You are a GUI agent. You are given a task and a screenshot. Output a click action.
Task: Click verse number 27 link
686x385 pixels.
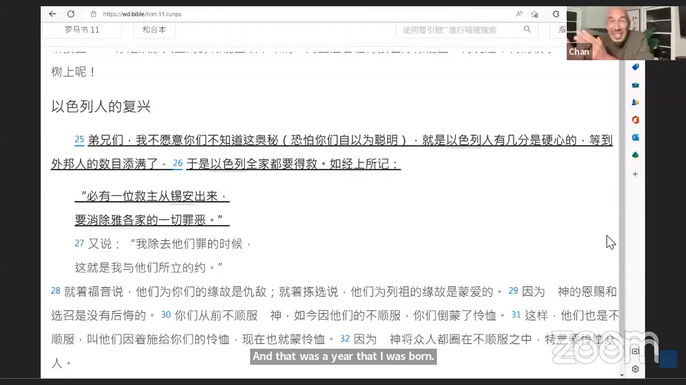tap(79, 243)
